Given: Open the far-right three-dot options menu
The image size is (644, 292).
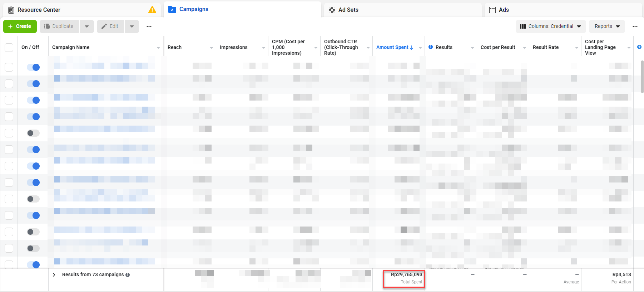Looking at the screenshot, I should coord(635,26).
